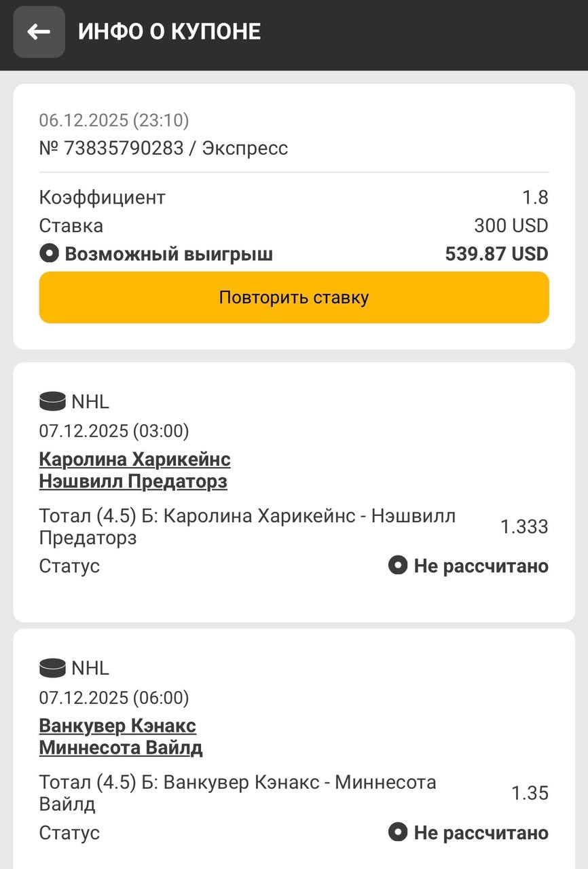Viewport: 588px width, 869px height.
Task: Click the match time 07.12.2025 (06:00)
Action: point(114,698)
